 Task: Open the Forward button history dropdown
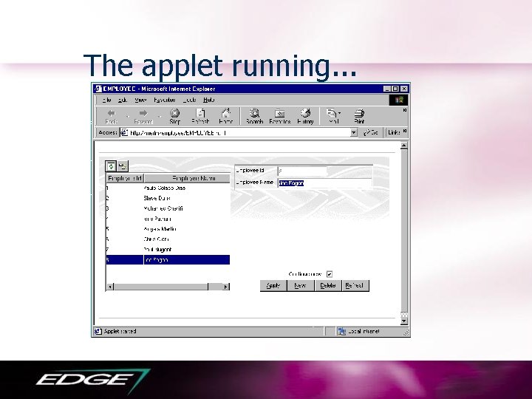point(159,116)
